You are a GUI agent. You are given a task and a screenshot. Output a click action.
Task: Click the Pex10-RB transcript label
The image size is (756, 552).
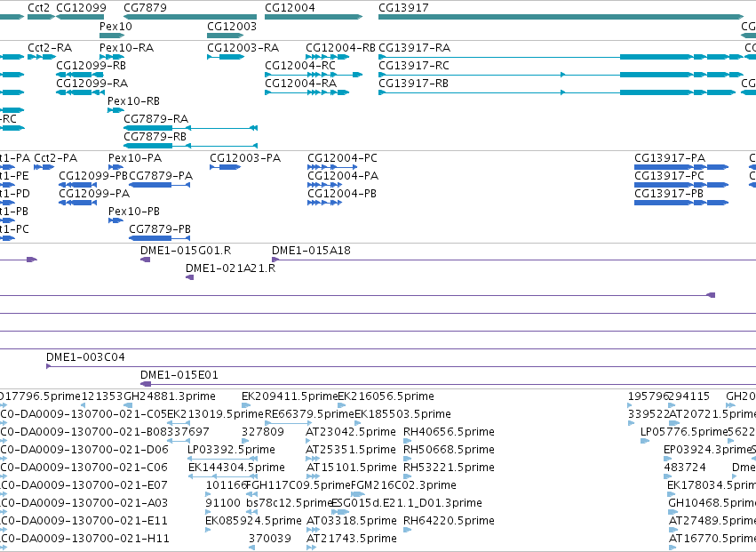click(133, 100)
